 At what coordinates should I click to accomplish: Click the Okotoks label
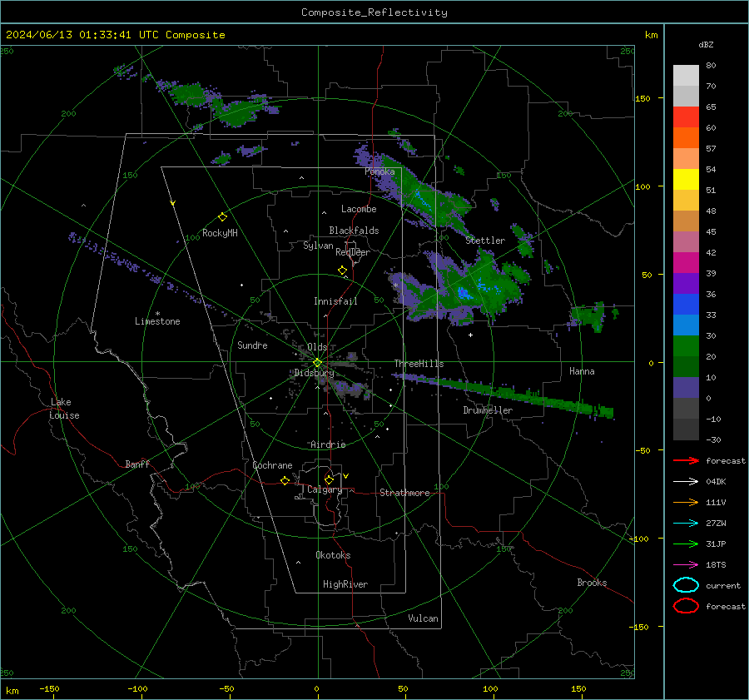tap(333, 555)
